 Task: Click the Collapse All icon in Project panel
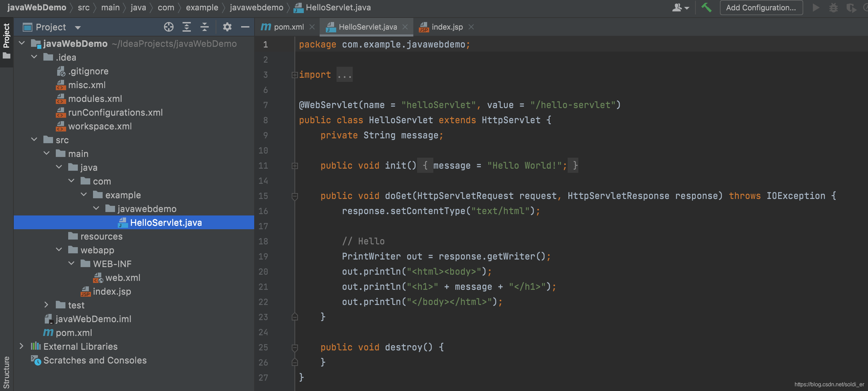pos(205,27)
